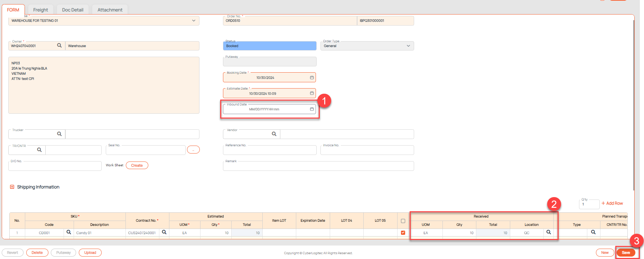Toggle the select-all checkbox in grid header
644x259 pixels.
coord(403,221)
